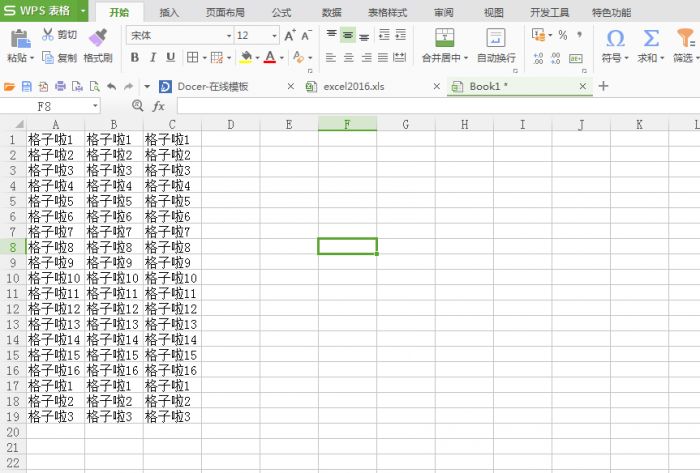
Task: Open the borders dropdown arrow
Action: point(204,58)
